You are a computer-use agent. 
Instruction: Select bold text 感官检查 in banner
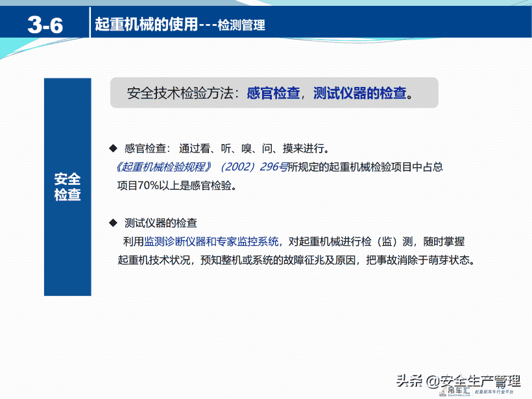(273, 93)
